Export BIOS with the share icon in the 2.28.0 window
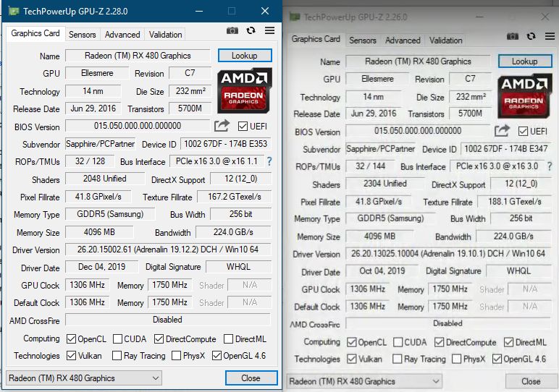The width and height of the screenshot is (559, 392). [222, 126]
